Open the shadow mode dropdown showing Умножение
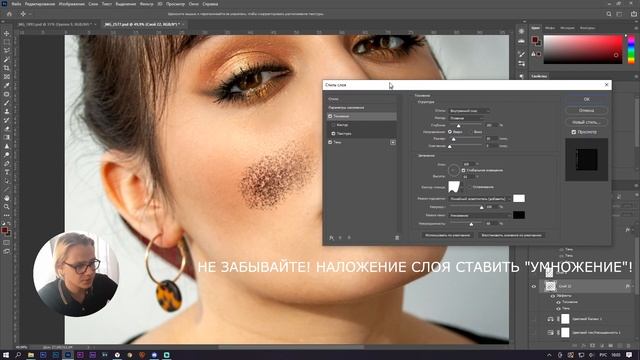This screenshot has height=360, width=640. (x=480, y=215)
